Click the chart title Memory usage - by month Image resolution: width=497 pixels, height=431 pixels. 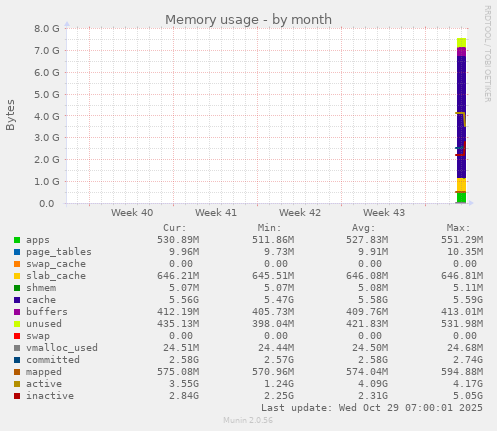point(248,20)
